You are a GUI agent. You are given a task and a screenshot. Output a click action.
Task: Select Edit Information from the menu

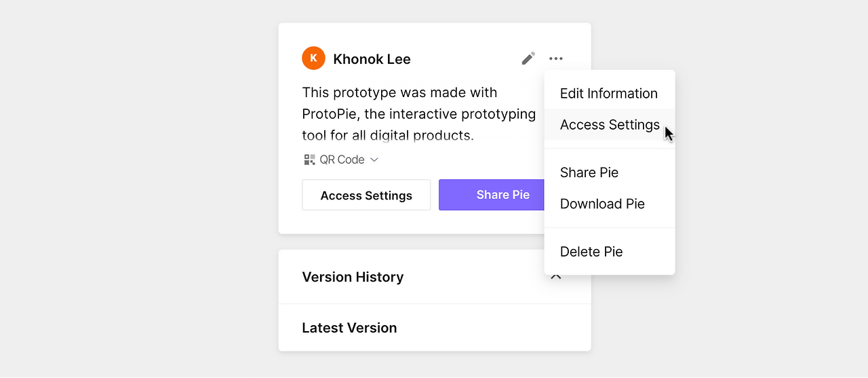coord(609,94)
